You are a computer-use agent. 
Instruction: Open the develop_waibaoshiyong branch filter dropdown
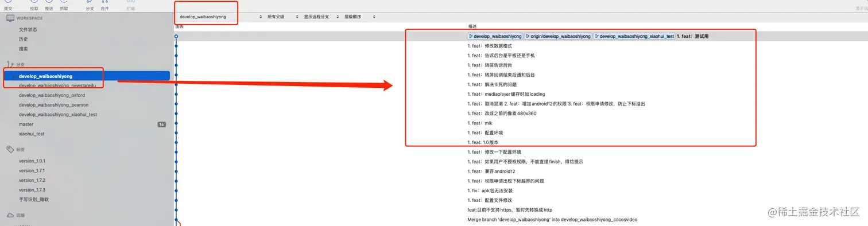pos(221,17)
